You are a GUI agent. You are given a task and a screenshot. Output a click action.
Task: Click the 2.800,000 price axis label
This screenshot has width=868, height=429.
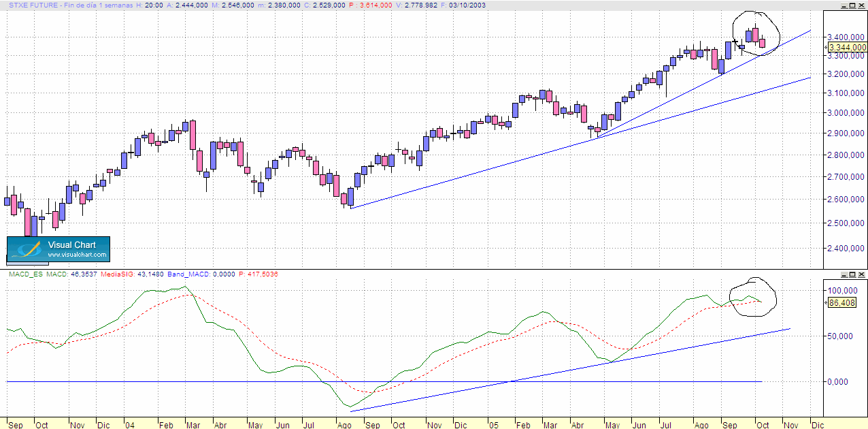[846, 155]
